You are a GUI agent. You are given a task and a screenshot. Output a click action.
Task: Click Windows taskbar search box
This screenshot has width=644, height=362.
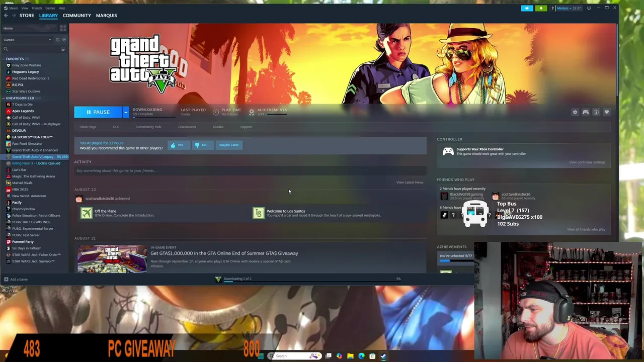click(294, 356)
